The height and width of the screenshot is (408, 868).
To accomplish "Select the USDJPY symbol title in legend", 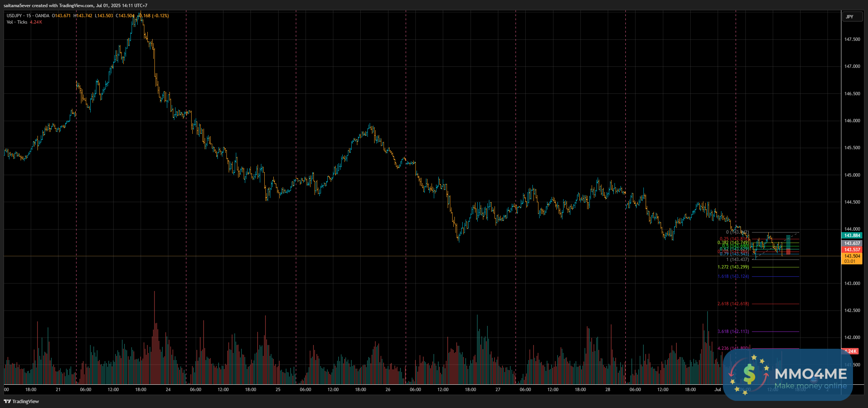I will [14, 16].
